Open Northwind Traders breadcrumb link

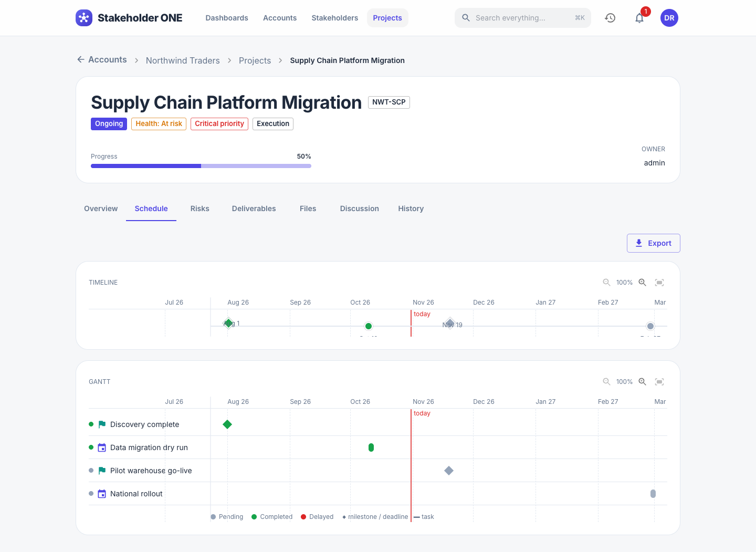coord(183,60)
